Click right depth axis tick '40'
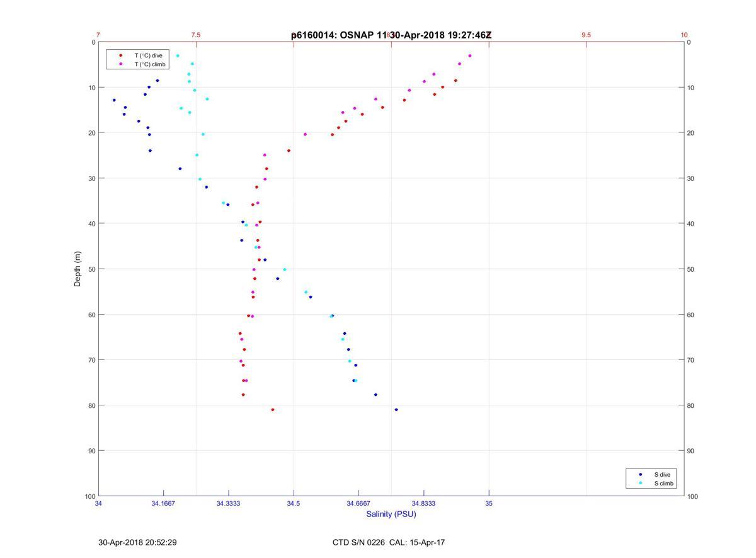The width and height of the screenshot is (756, 558). [x=691, y=224]
